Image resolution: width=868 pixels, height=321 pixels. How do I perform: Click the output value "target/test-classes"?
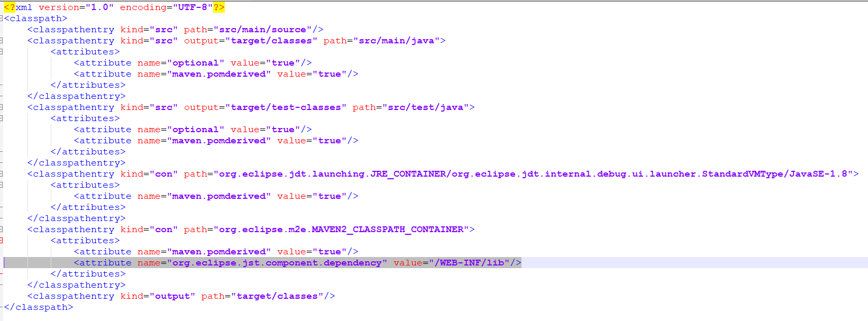[286, 107]
